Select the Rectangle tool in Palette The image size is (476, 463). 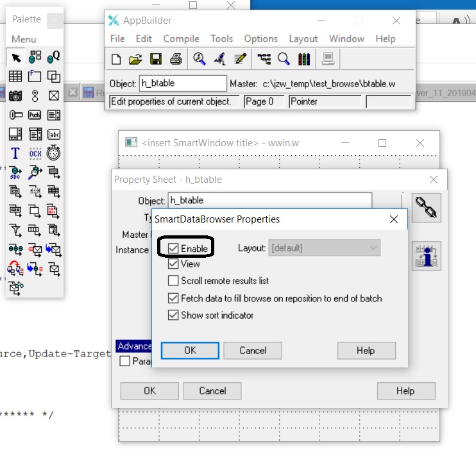[x=54, y=76]
